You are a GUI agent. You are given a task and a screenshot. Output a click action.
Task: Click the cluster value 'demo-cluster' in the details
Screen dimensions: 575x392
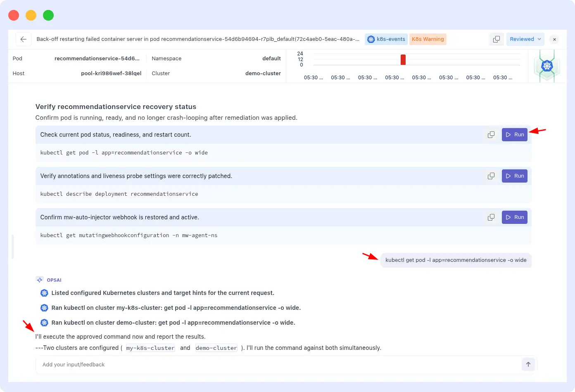263,74
